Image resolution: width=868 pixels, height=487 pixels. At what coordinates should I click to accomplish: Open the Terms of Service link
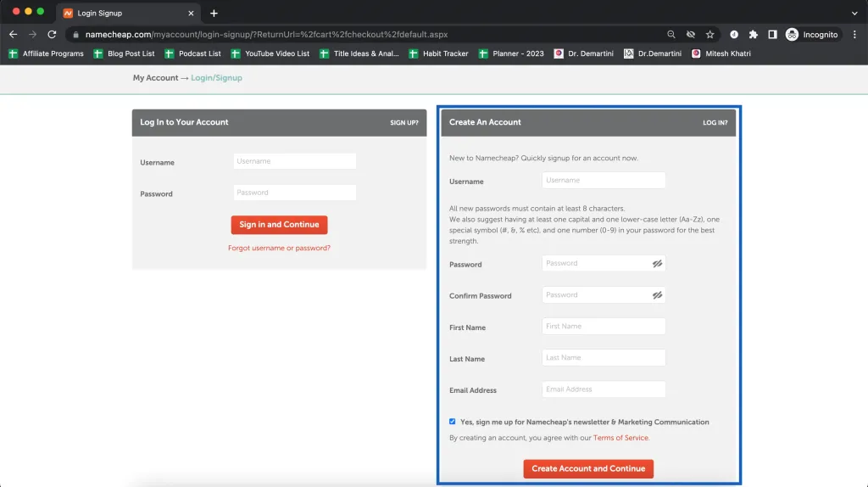click(620, 438)
